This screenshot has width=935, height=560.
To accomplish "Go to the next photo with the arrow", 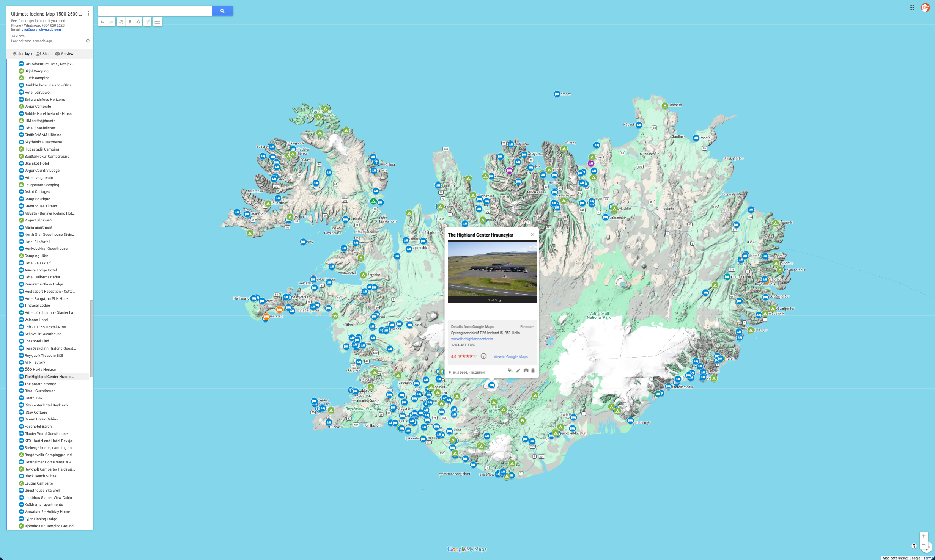I will (x=500, y=300).
